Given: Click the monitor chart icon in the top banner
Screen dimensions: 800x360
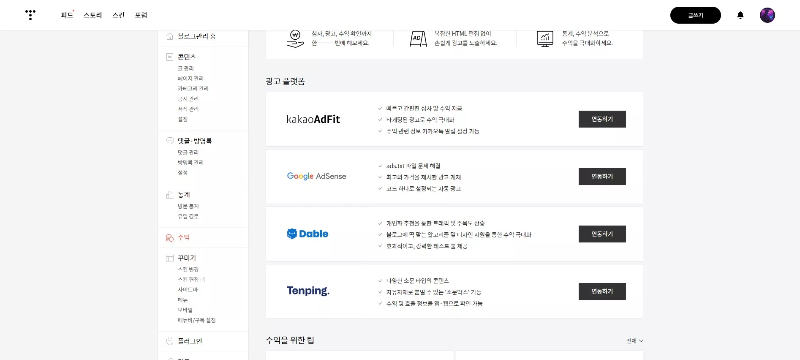Looking at the screenshot, I should tap(545, 39).
